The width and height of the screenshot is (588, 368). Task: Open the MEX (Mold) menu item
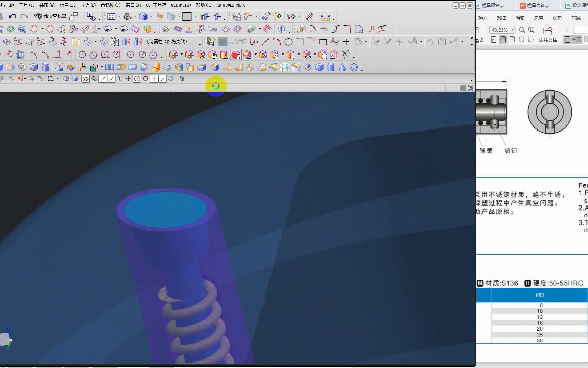[x=180, y=5]
